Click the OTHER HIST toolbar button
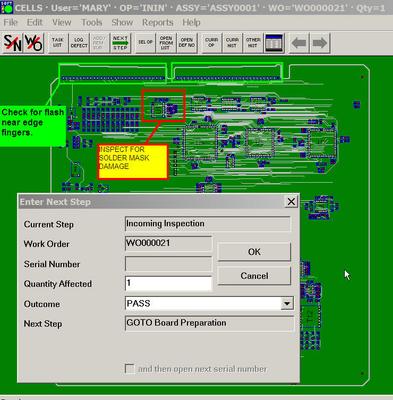 pyautogui.click(x=253, y=43)
